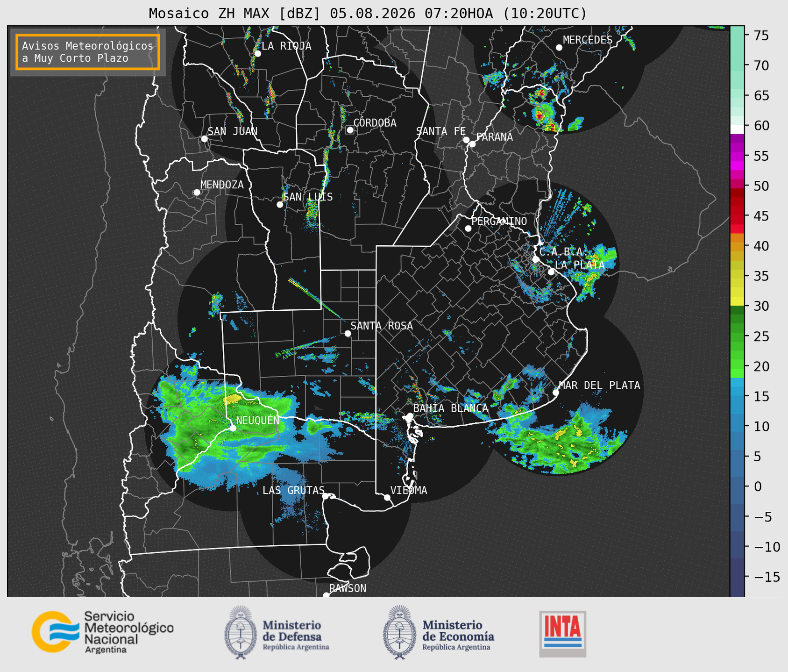
Task: Click the La Rioja city label
Action: point(286,46)
